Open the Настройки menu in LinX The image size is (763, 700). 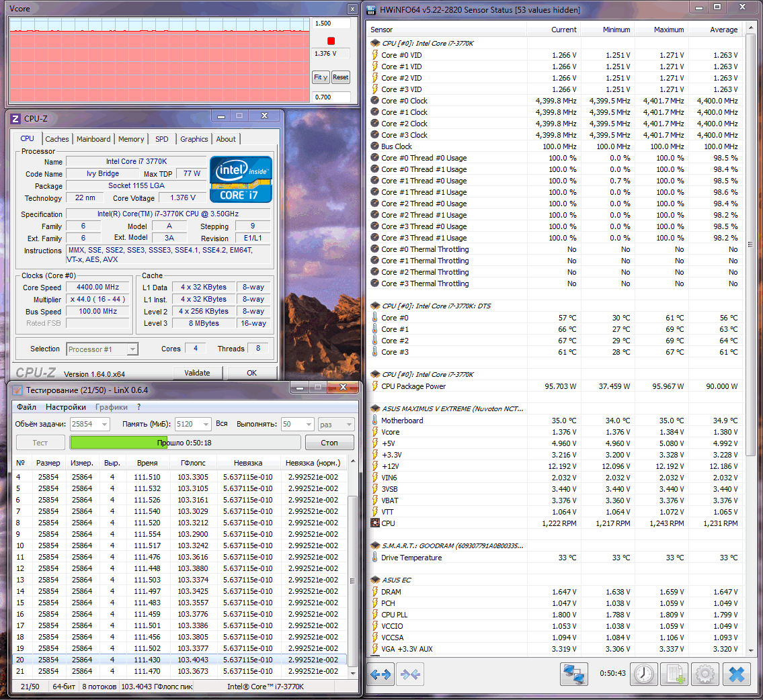[x=66, y=407]
